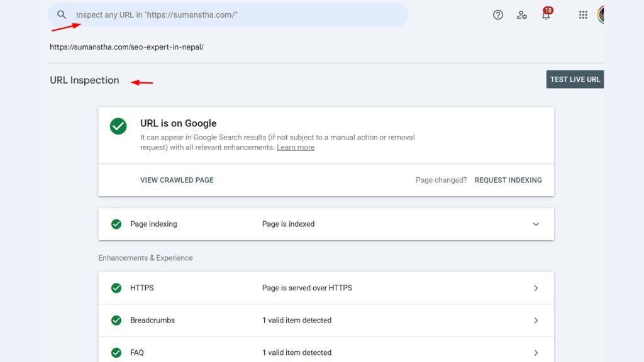Click the inspected seo-expert-in-nepal URL text
Screen dimensions: 644x362
point(126,47)
